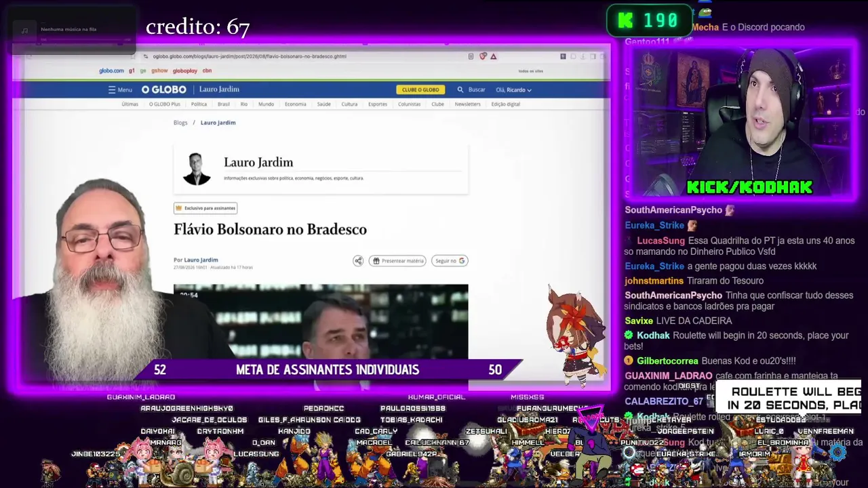
Task: Click the Exclusivo para assinantes badge
Action: (205, 208)
